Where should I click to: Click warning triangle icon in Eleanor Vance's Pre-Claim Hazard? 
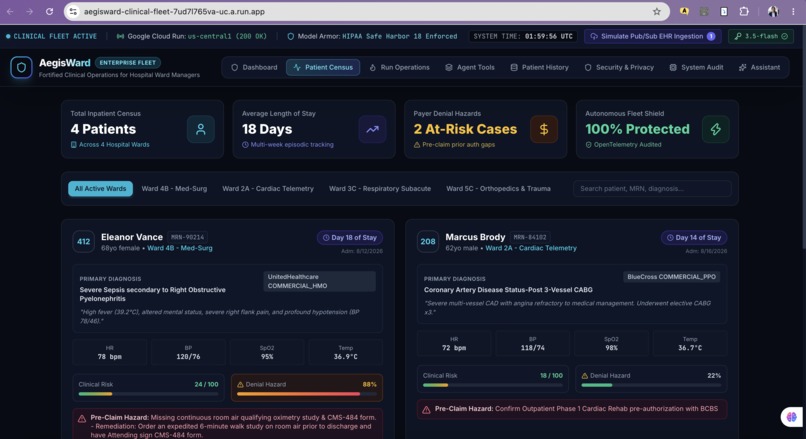click(82, 418)
